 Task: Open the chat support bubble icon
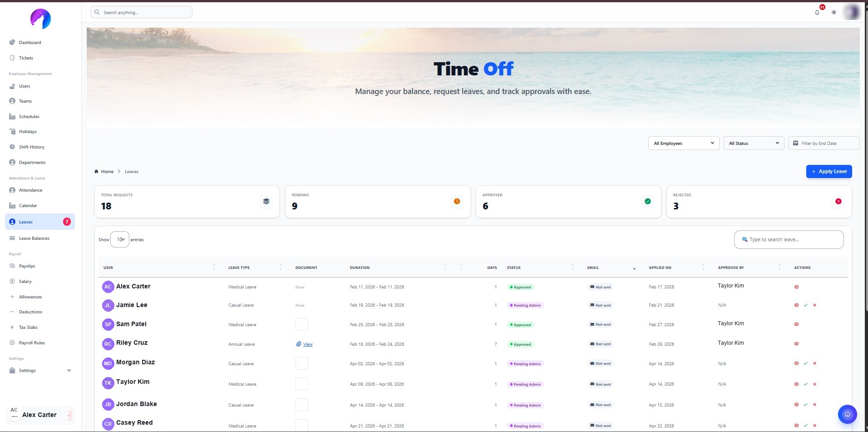click(x=847, y=414)
